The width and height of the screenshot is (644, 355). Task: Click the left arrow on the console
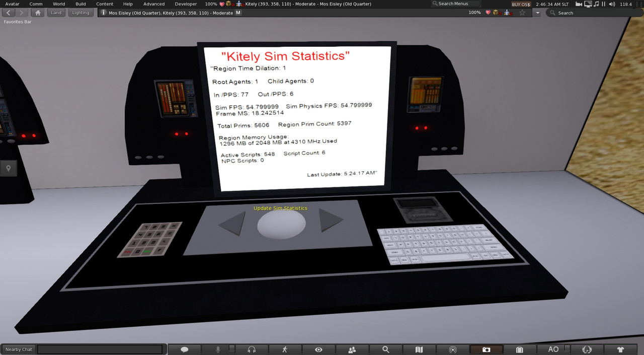[x=232, y=223]
